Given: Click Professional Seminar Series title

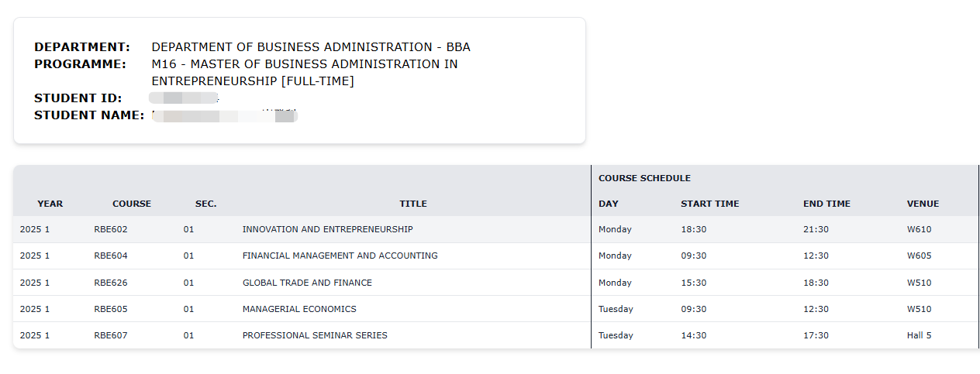Looking at the screenshot, I should point(315,335).
